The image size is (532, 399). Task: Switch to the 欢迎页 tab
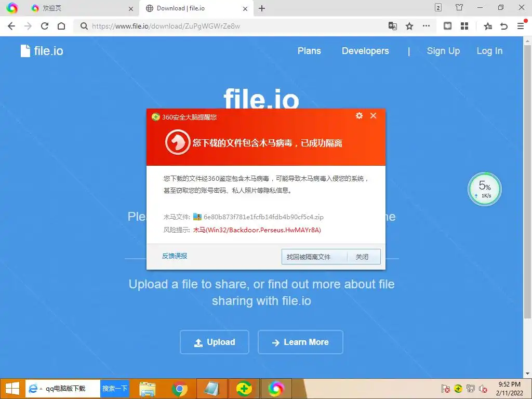82,8
